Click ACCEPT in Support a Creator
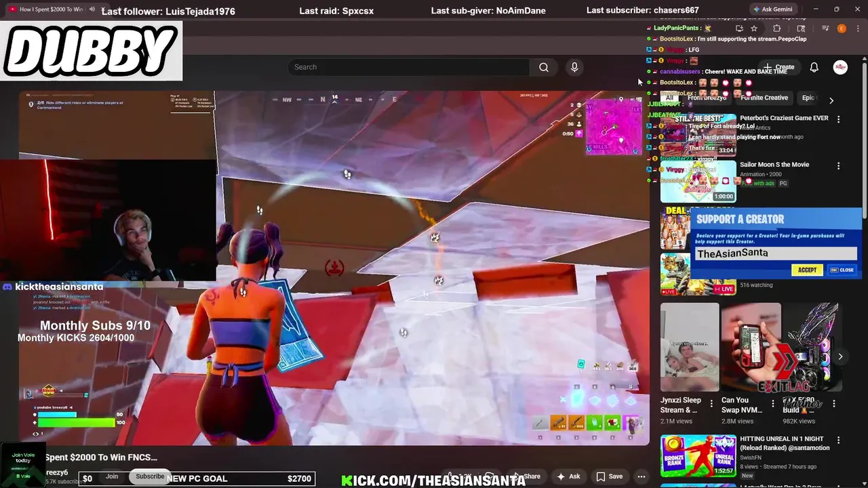 [x=807, y=270]
